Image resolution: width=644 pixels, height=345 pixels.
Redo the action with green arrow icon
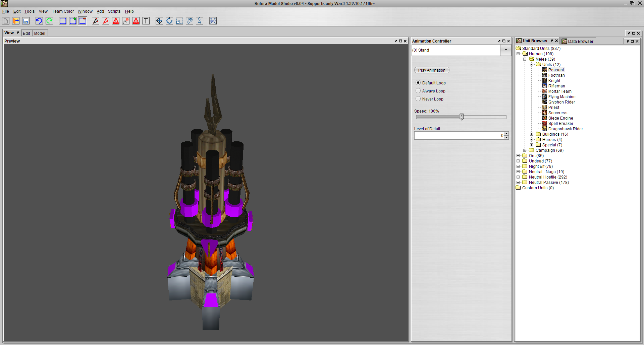pyautogui.click(x=49, y=21)
